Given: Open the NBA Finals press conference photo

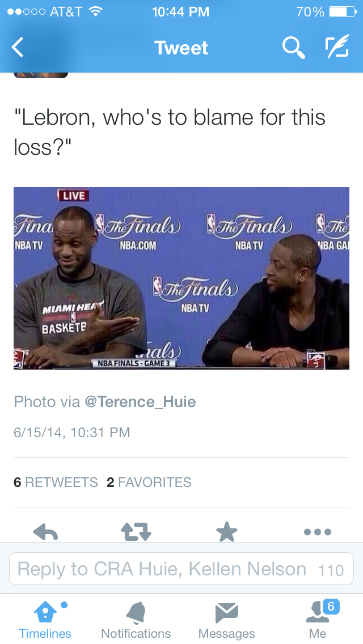Looking at the screenshot, I should tap(181, 278).
